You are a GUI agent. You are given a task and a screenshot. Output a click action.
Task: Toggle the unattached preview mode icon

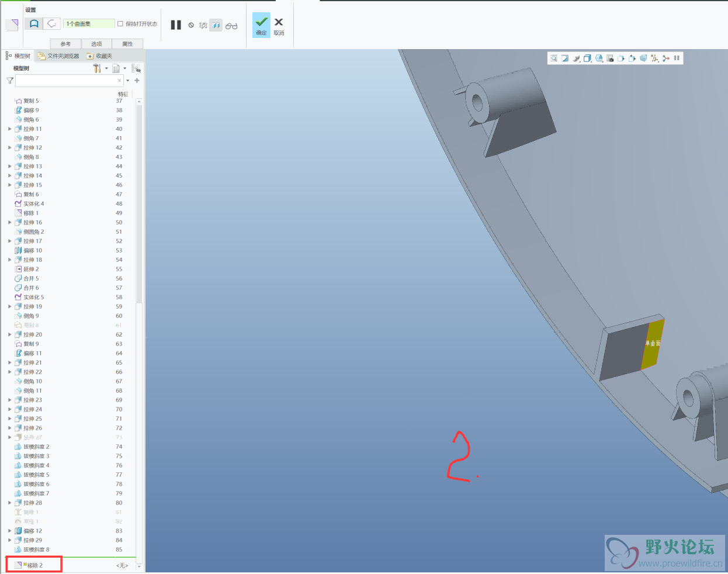point(203,26)
